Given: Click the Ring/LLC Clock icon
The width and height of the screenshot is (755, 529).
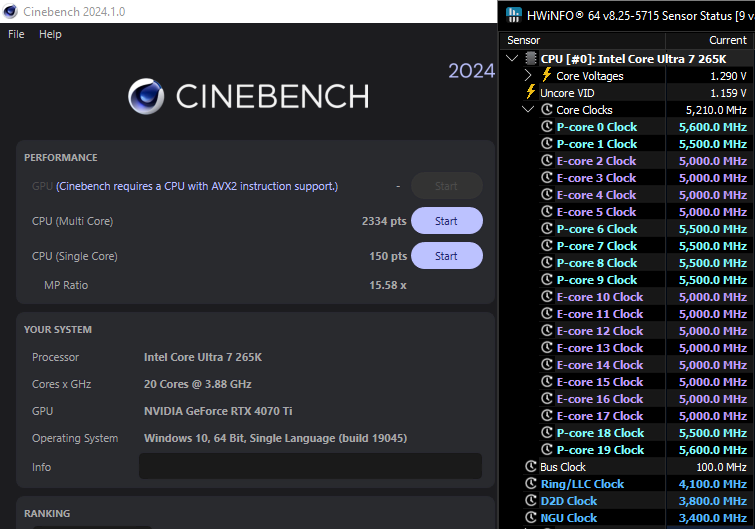Looking at the screenshot, I should [x=531, y=483].
